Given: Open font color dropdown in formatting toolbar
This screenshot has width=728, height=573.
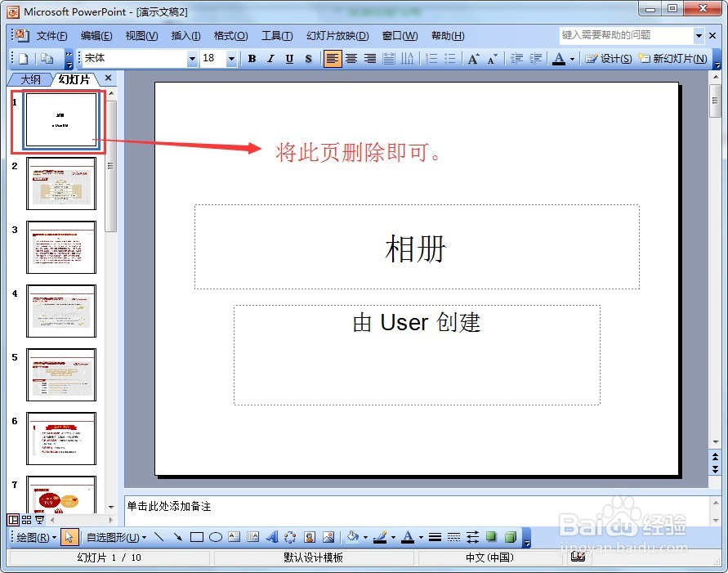Looking at the screenshot, I should 572,59.
